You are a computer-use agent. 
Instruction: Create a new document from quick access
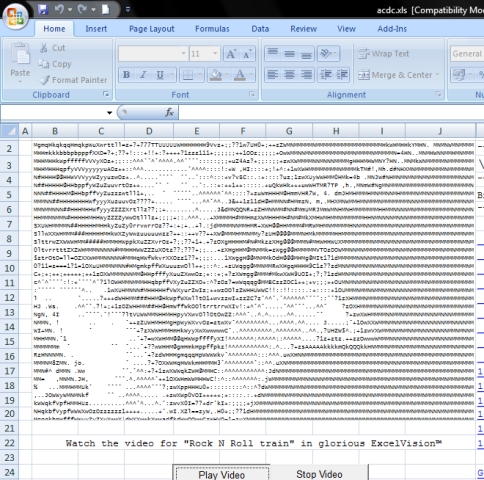(x=106, y=10)
